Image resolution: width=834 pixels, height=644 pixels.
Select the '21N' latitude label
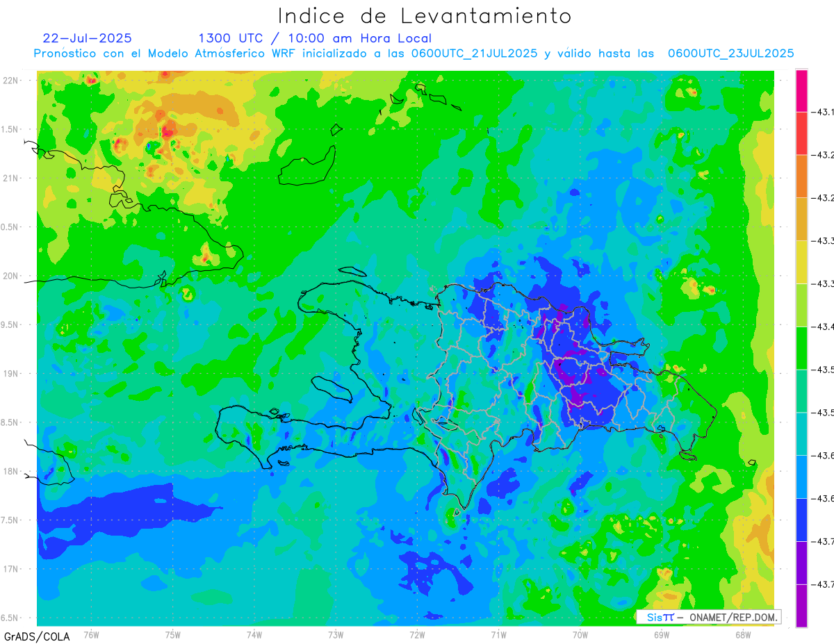(10, 179)
